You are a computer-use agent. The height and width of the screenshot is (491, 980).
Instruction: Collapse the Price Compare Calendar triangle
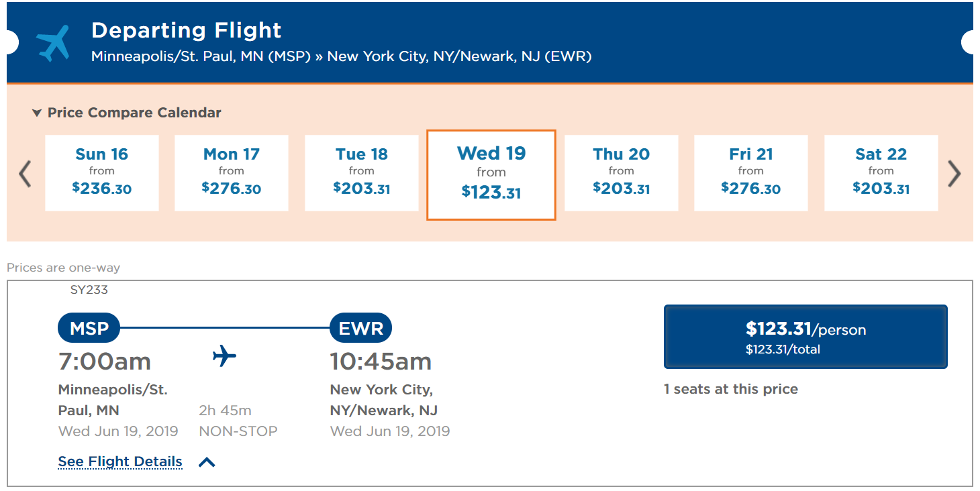37,113
